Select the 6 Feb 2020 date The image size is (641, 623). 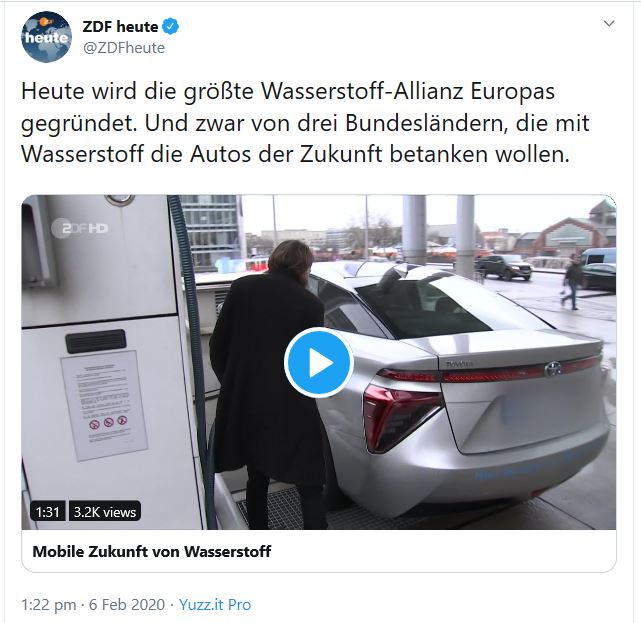127,605
